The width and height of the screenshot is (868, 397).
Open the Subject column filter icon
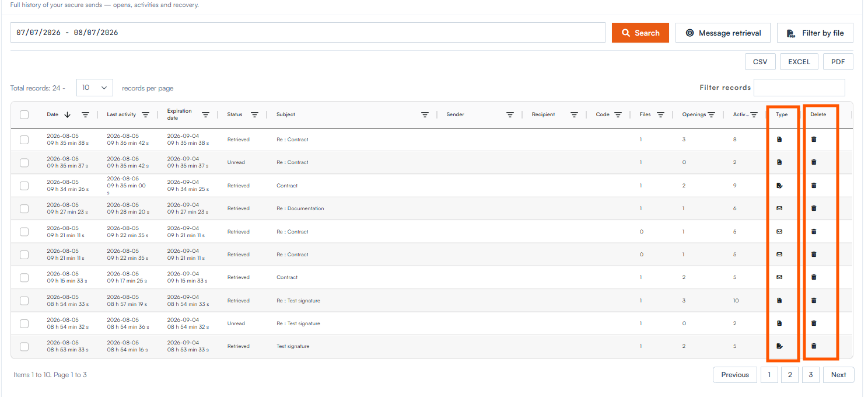click(425, 115)
